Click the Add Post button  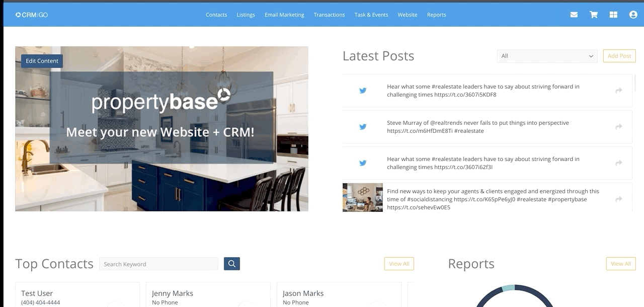619,56
